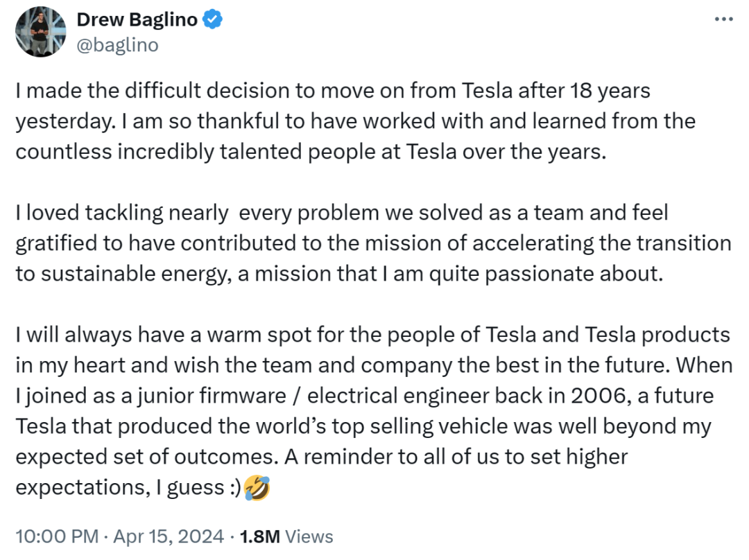Click the phrase 'quite passionate about'
Image resolution: width=749 pixels, height=560 pixels.
click(546, 274)
